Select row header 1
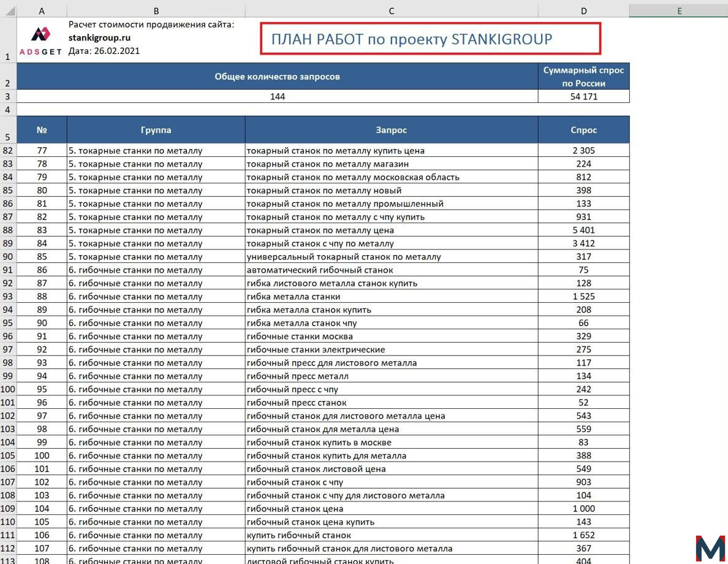The width and height of the screenshot is (728, 564). [8, 40]
